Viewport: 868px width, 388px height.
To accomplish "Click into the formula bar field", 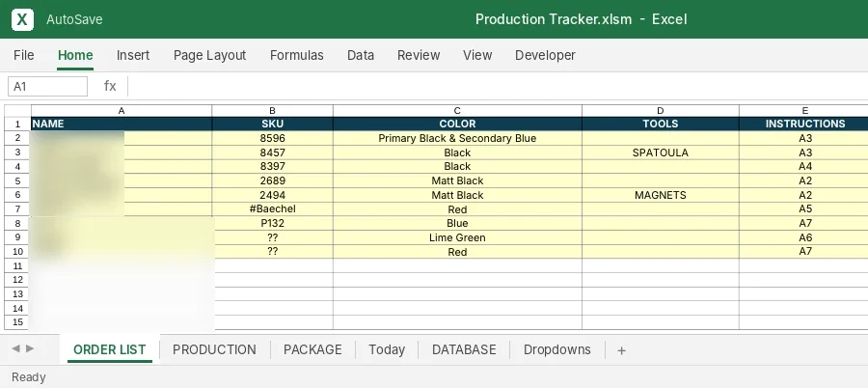I will click(x=498, y=87).
